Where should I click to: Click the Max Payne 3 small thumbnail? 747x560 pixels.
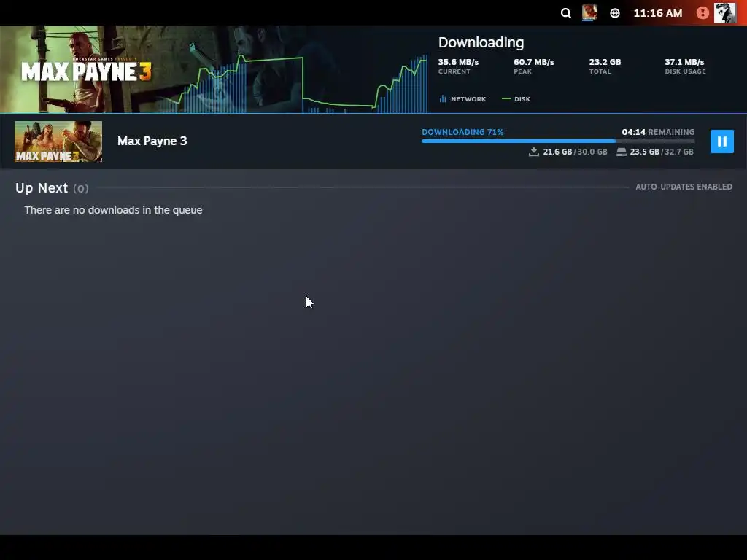click(58, 141)
